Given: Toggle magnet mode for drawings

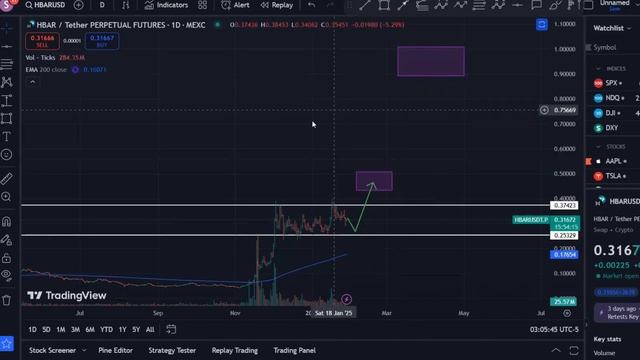Looking at the screenshot, I should point(7,221).
